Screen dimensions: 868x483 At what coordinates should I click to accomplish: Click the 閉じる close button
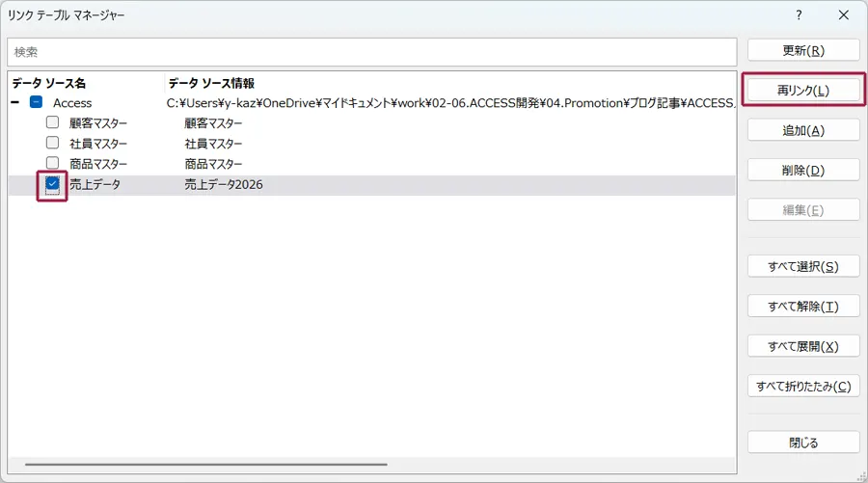pyautogui.click(x=802, y=443)
